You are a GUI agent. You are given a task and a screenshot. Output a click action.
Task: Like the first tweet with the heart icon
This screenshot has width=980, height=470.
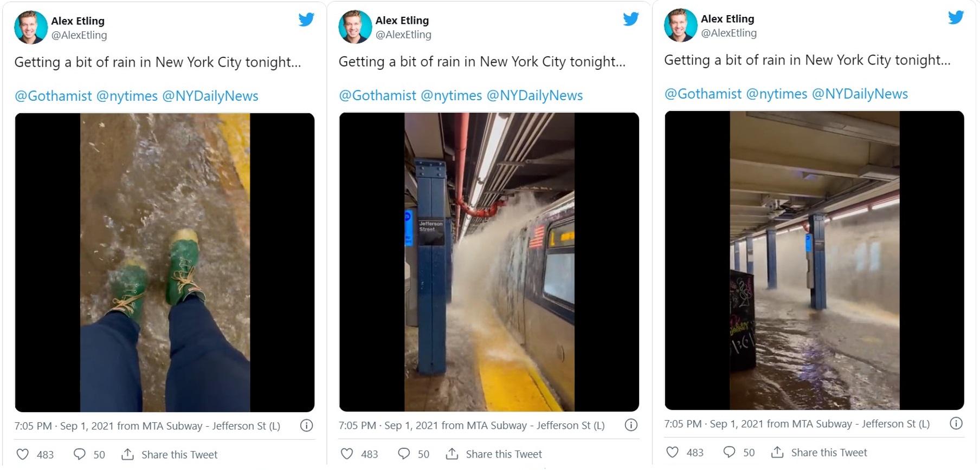(22, 454)
